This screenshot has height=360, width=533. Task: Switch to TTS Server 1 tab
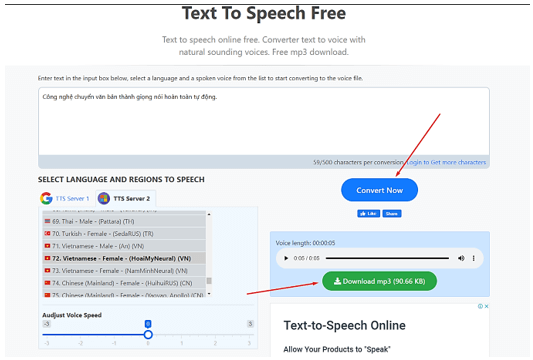click(65, 199)
